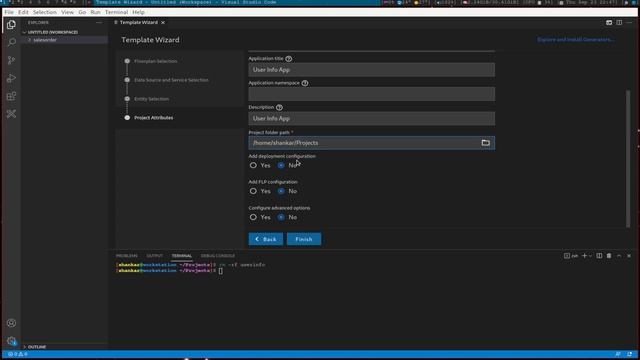Go to Floorplan Selection step
The image size is (640, 360).
click(x=156, y=61)
